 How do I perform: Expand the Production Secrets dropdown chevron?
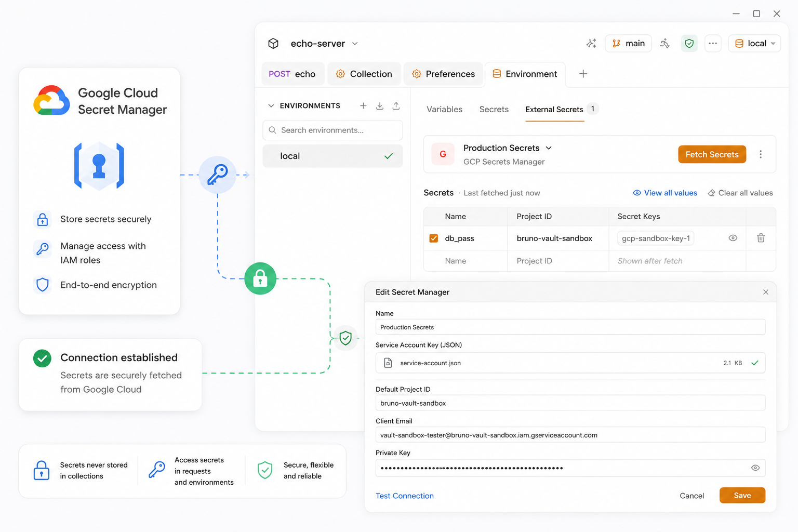coord(549,148)
